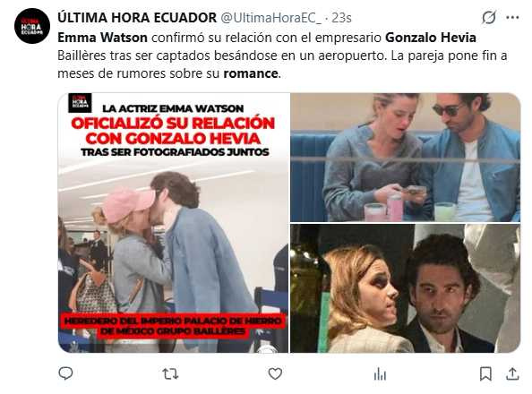
Task: Like the tweet with heart icon
Action: click(x=275, y=373)
